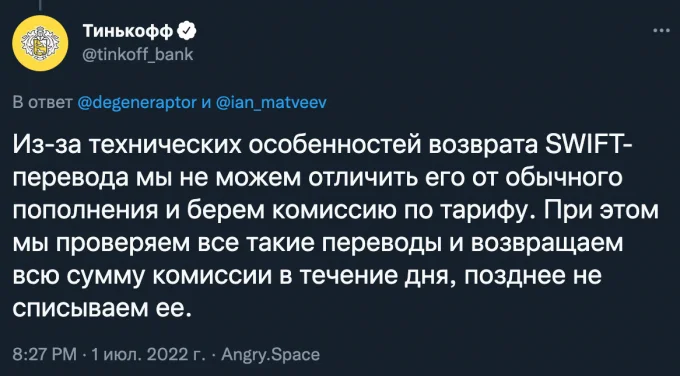This screenshot has width=680, height=376.
Task: Open the @ian_matveev profile mention
Action: [271, 102]
